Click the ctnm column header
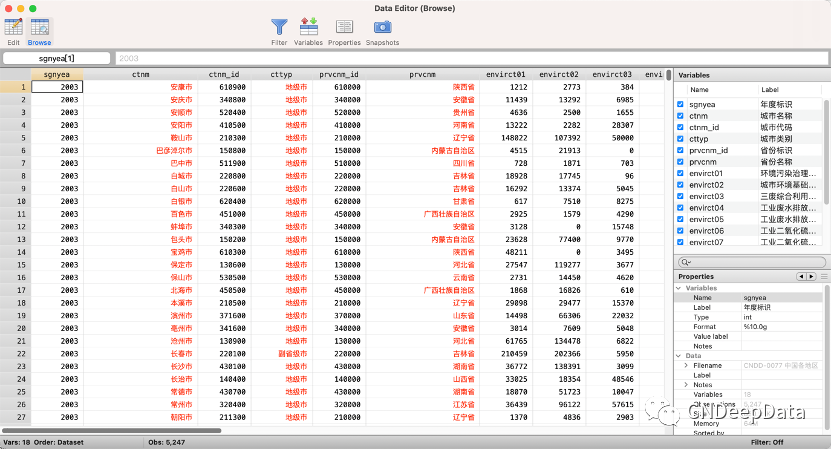Image resolution: width=832 pixels, height=450 pixels. (141, 74)
